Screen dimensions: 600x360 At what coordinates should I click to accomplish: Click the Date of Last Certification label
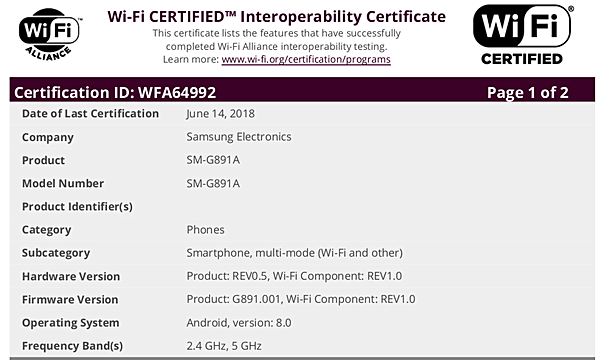click(90, 114)
